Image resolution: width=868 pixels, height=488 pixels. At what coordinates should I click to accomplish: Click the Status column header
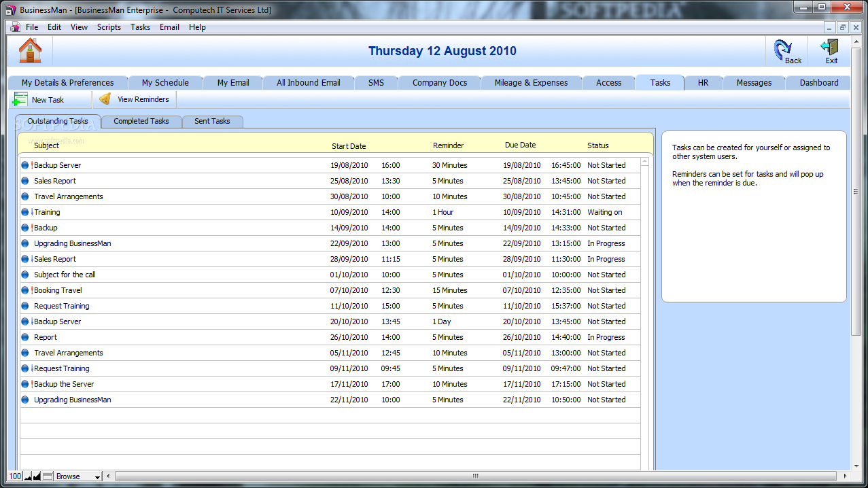click(598, 145)
